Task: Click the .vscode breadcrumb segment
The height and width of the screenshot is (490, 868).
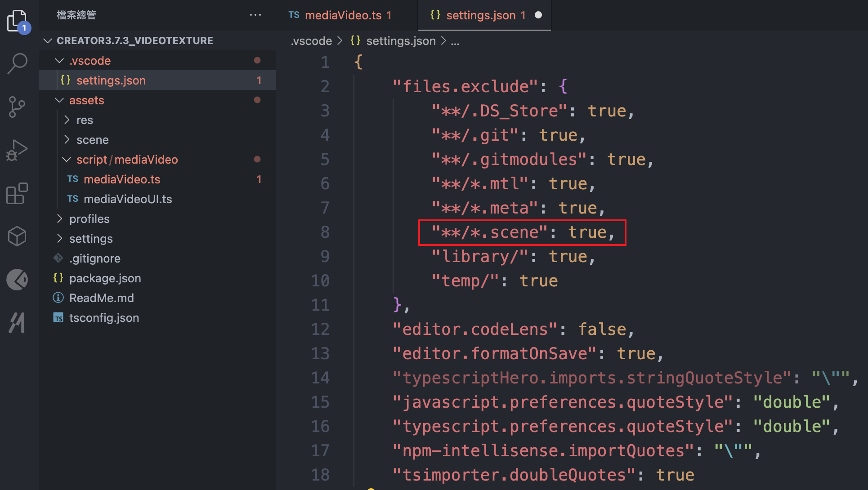Action: (x=311, y=41)
